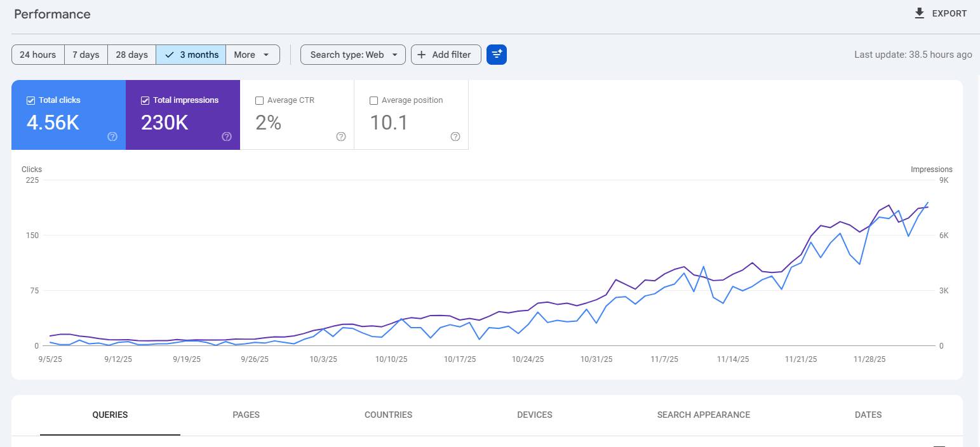Switch to the Countries tab
The width and height of the screenshot is (980, 447).
click(388, 415)
